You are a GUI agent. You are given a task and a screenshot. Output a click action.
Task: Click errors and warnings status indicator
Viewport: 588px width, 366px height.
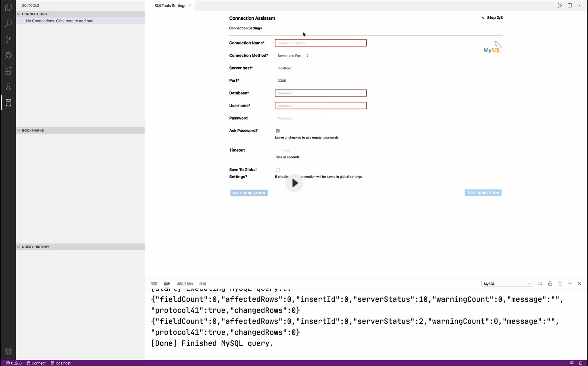pyautogui.click(x=14, y=363)
